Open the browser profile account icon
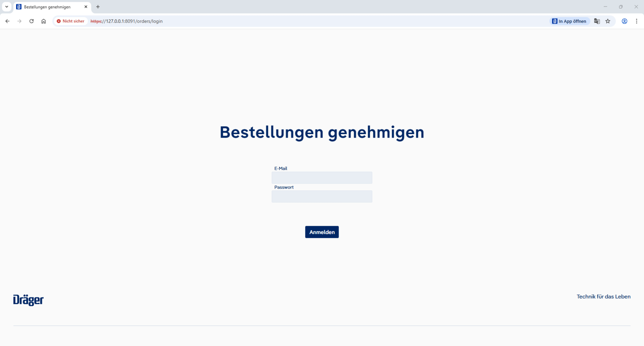644x346 pixels. tap(624, 21)
